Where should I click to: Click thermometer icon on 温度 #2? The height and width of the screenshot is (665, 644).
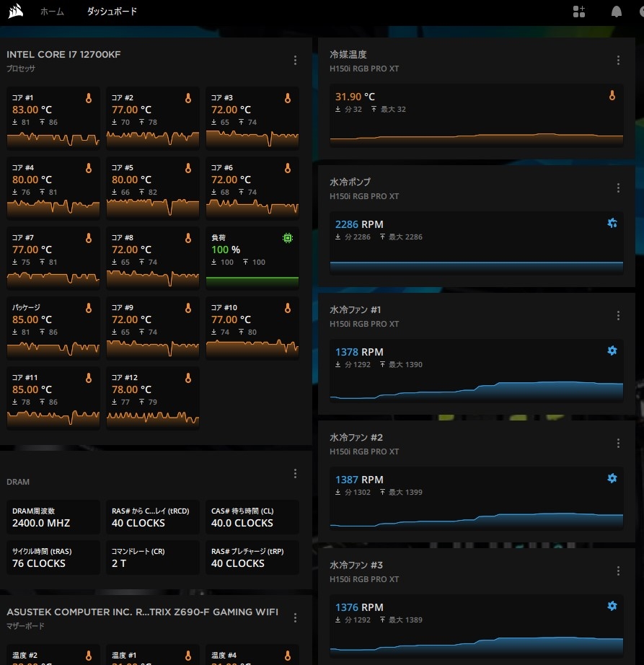[89, 656]
